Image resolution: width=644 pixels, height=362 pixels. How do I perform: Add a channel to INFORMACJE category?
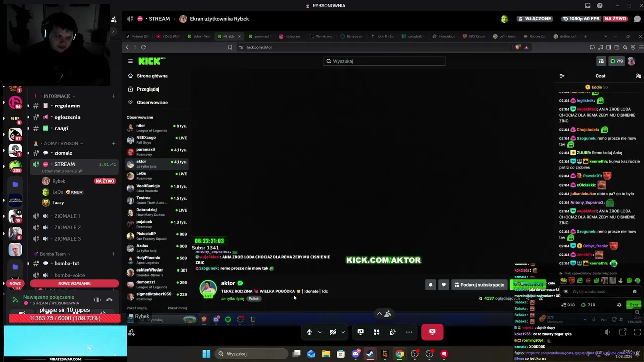[x=113, y=96]
